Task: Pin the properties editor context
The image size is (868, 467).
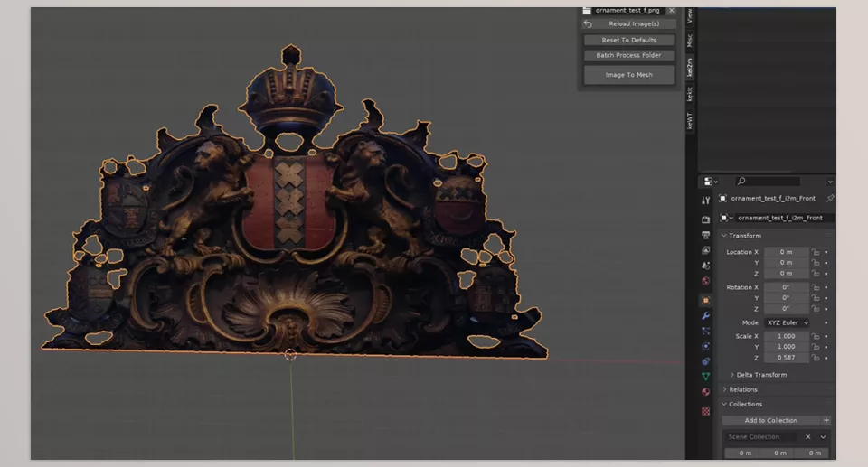Action: tap(830, 198)
